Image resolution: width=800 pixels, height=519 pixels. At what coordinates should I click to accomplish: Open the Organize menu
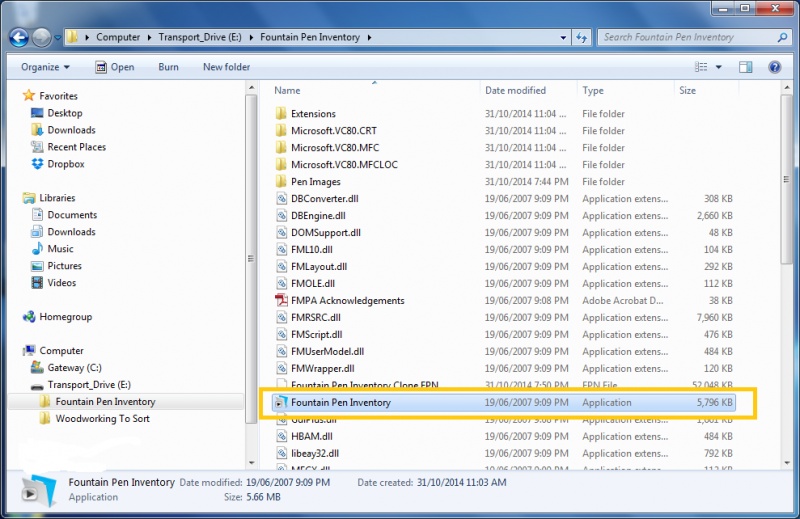(45, 67)
